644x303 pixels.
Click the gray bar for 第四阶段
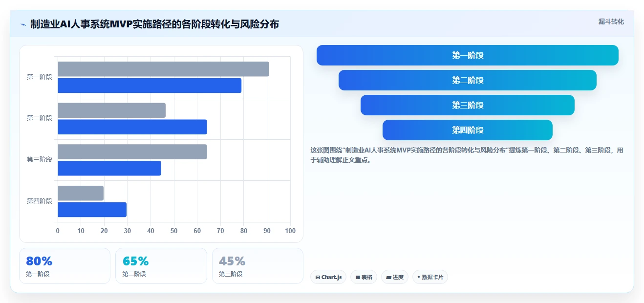(x=81, y=193)
